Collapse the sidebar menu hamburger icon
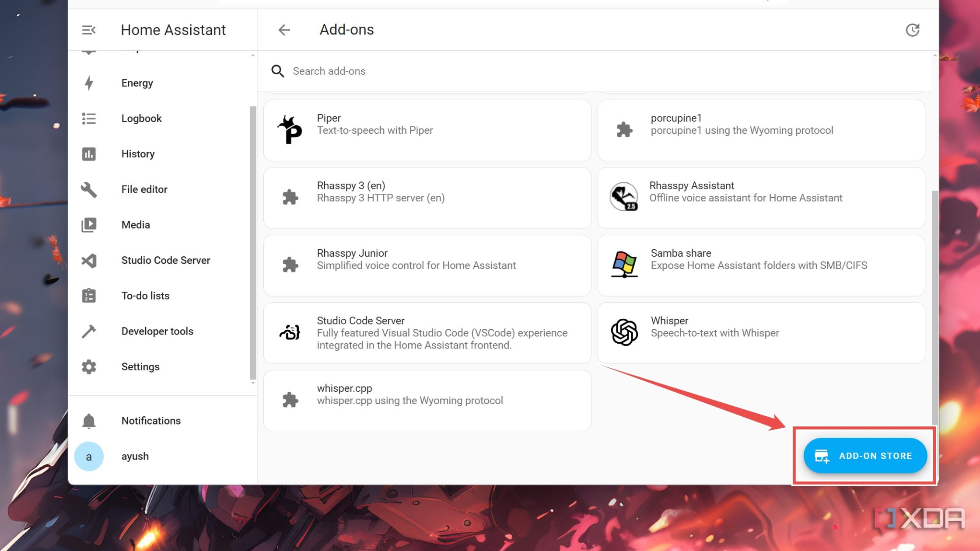 [88, 30]
